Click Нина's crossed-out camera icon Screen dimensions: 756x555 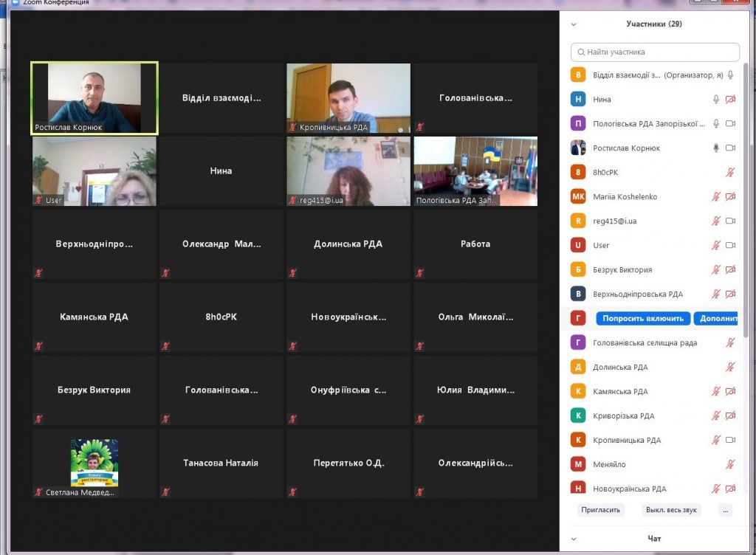tap(730, 99)
